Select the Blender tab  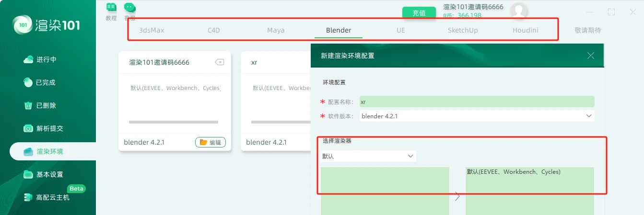tap(339, 30)
